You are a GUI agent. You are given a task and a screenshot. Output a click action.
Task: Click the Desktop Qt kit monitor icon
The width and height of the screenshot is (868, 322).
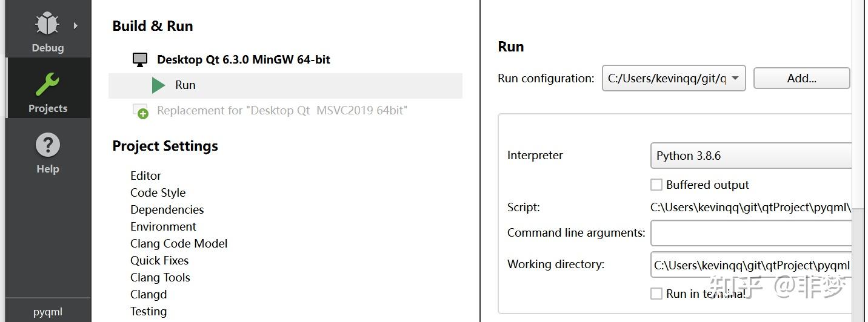140,59
